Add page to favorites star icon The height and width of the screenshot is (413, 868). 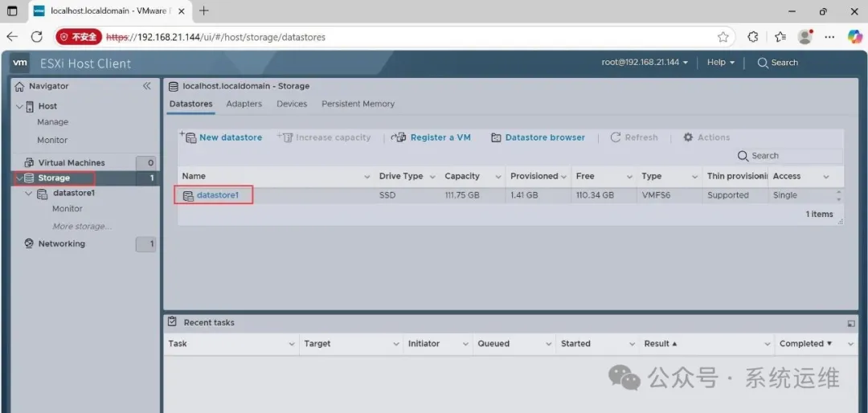tap(723, 37)
